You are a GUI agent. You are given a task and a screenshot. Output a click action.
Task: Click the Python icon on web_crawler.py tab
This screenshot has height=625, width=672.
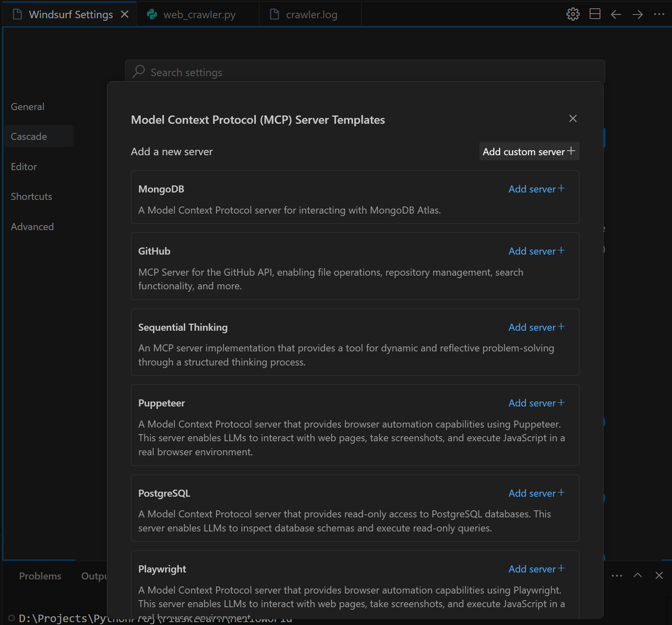[152, 14]
